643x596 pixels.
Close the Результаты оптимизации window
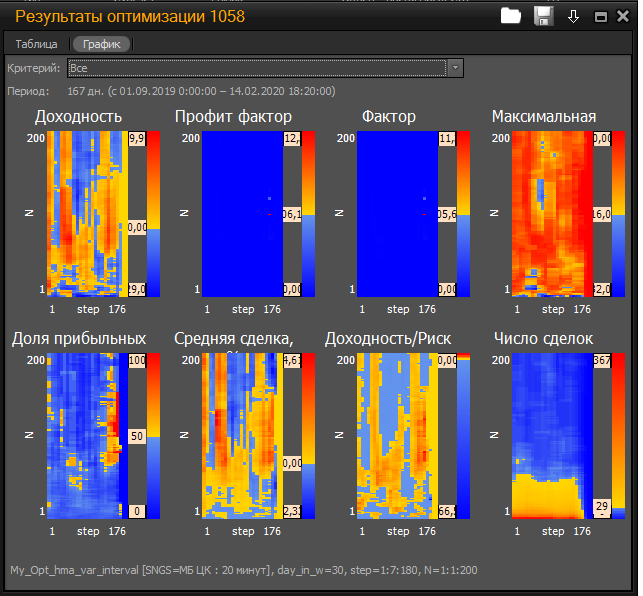(623, 17)
